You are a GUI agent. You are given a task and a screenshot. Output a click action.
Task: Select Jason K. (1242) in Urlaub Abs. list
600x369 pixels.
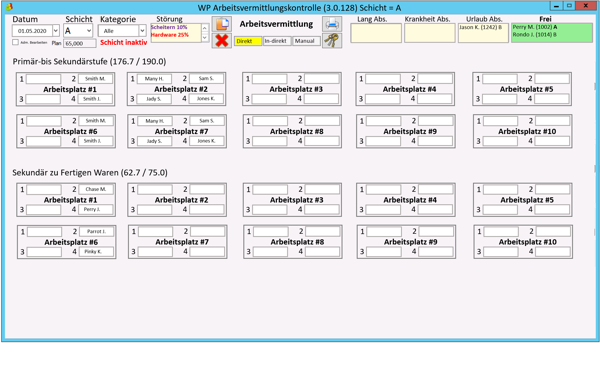tap(480, 27)
